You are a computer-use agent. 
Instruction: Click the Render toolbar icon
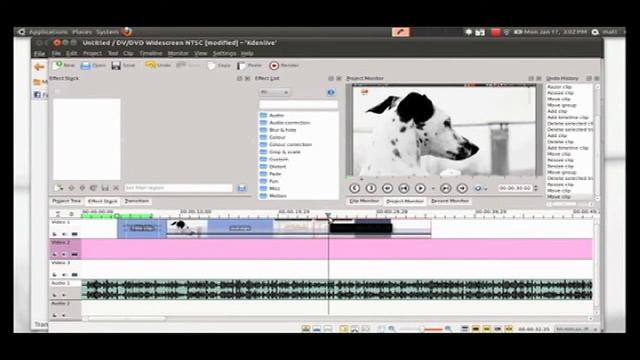coord(274,65)
